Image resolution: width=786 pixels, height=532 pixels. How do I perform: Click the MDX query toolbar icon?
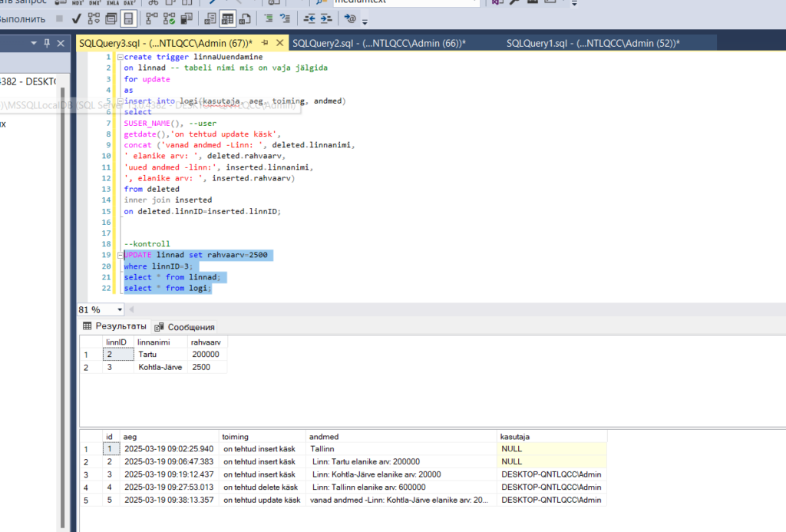point(78,2)
